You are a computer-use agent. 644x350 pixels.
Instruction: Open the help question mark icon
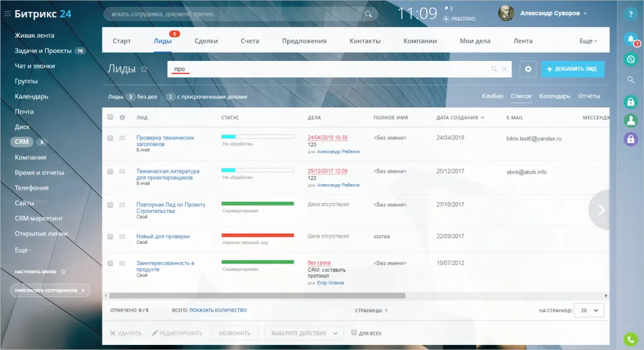pyautogui.click(x=630, y=14)
